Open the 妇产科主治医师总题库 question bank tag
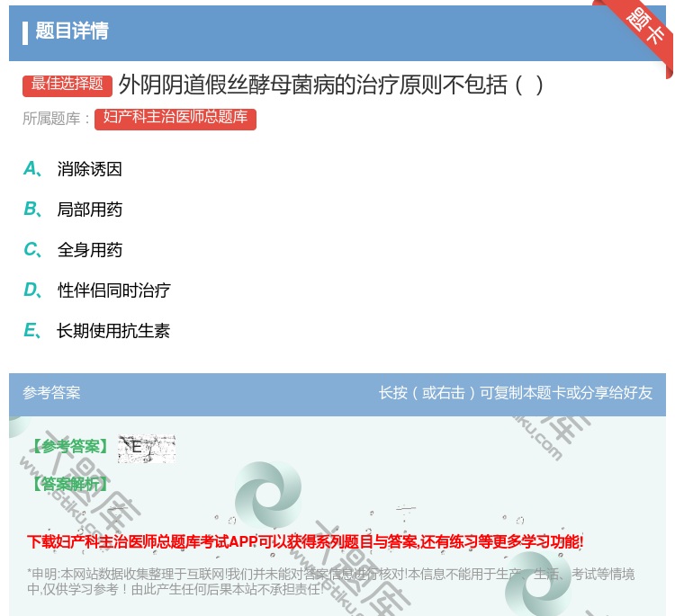The height and width of the screenshot is (616, 675). (x=175, y=118)
